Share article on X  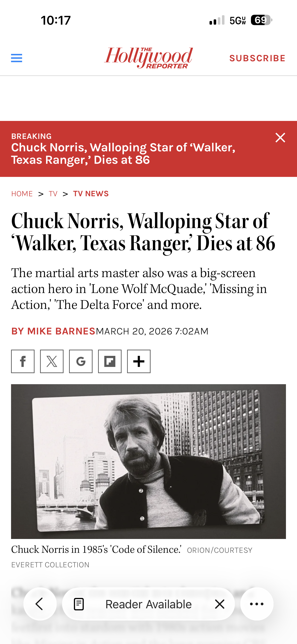52,361
